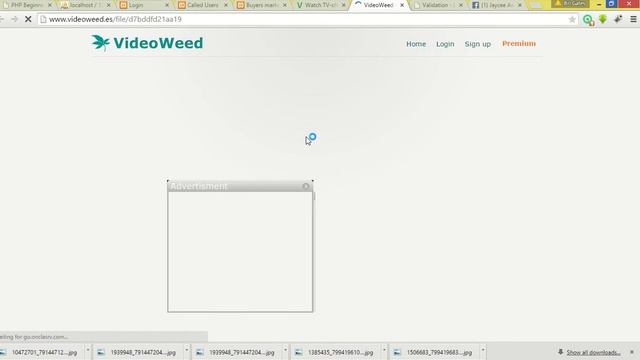Go back to the previous page
Screen dimensions: 640x360
tap(2, 19)
